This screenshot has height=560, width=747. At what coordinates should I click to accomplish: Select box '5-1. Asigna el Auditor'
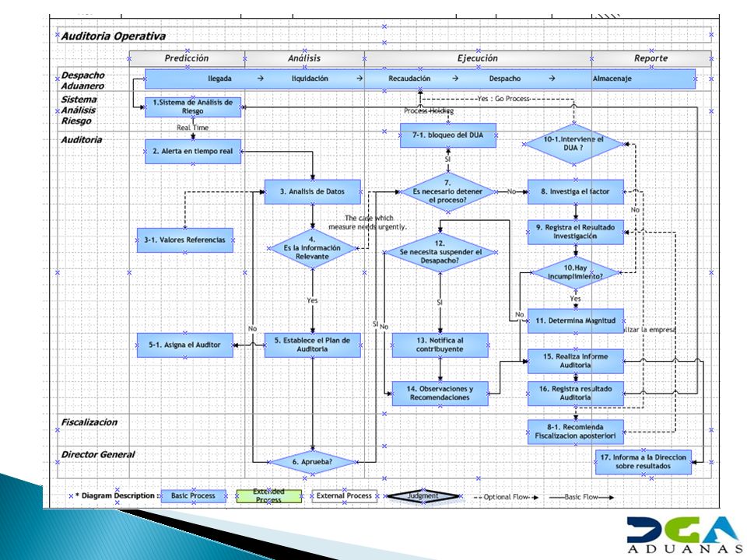click(185, 345)
